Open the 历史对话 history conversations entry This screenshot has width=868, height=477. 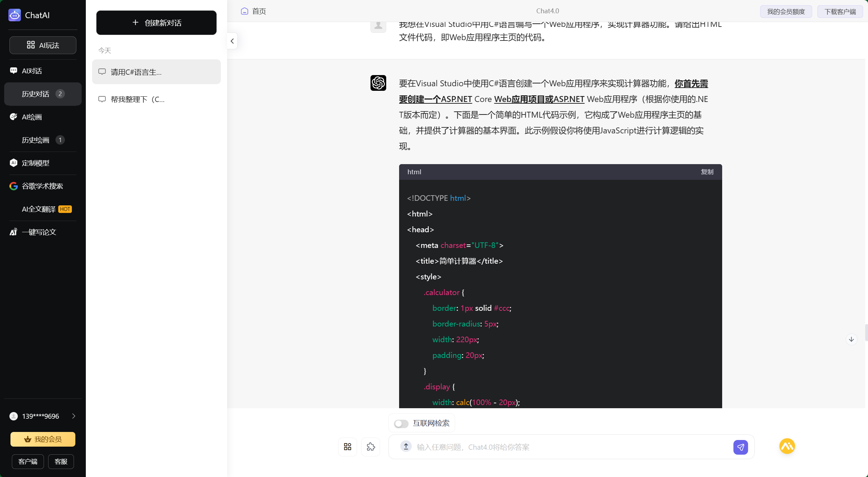tap(36, 94)
